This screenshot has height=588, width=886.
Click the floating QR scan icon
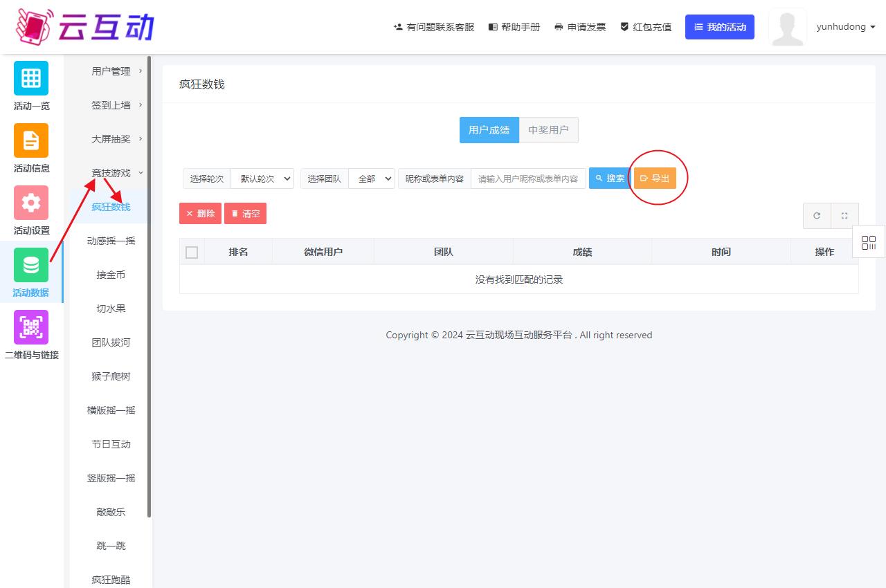click(x=869, y=243)
